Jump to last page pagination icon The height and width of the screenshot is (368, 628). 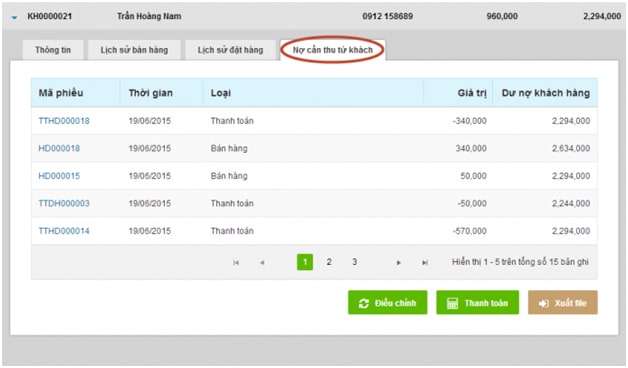coord(425,262)
